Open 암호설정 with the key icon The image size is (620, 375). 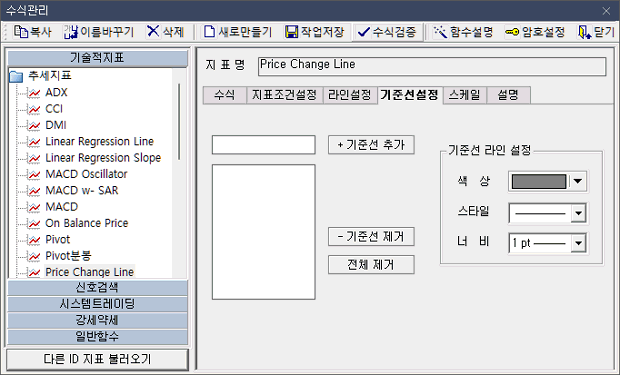(x=512, y=32)
